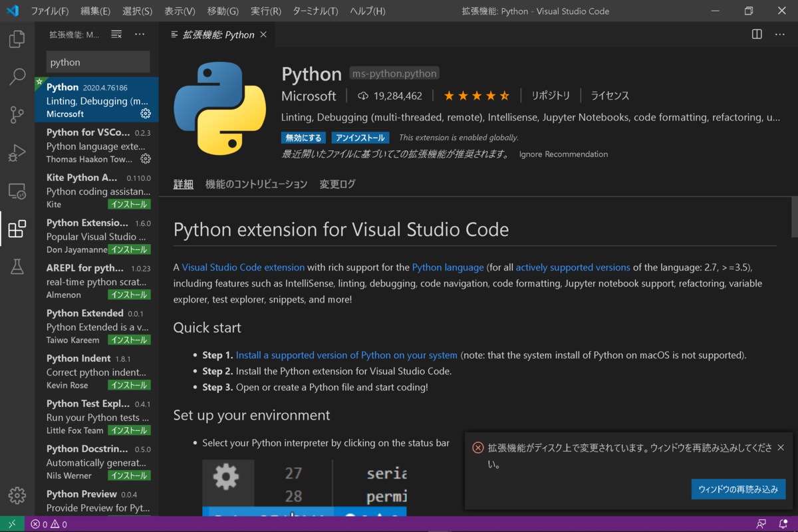798x532 pixels.
Task: Select Python extension by Microsoft in list
Action: [x=97, y=100]
